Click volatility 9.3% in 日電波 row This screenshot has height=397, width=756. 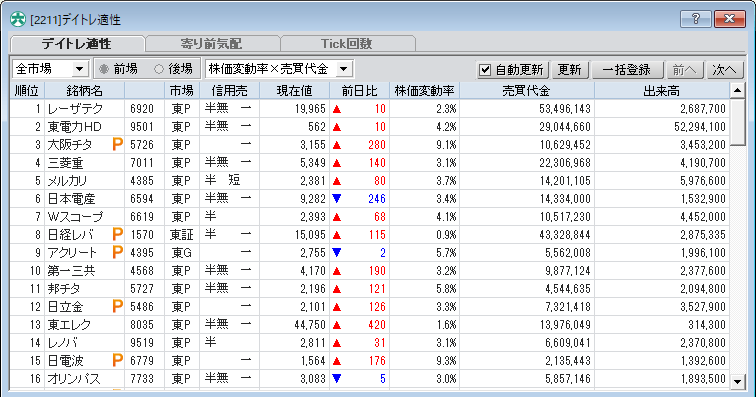446,361
